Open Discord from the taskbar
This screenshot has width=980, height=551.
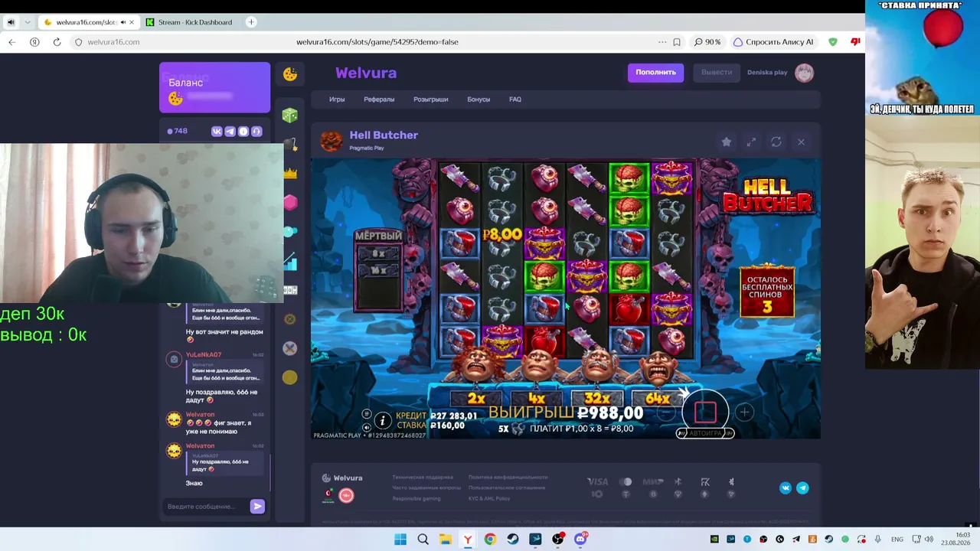pyautogui.click(x=580, y=540)
